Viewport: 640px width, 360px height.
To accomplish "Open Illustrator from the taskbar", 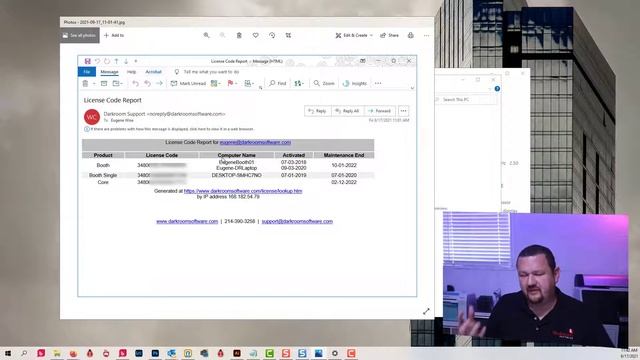I will [237, 353].
